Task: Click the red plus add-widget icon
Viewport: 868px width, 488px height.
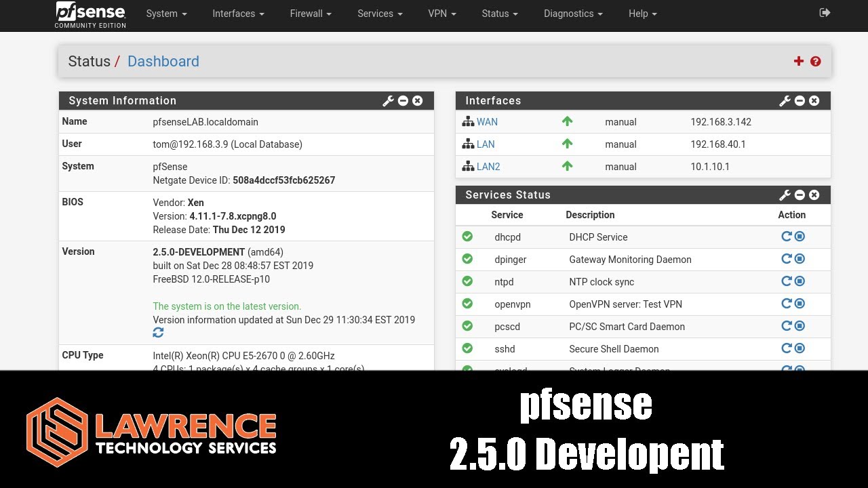Action: pos(799,61)
